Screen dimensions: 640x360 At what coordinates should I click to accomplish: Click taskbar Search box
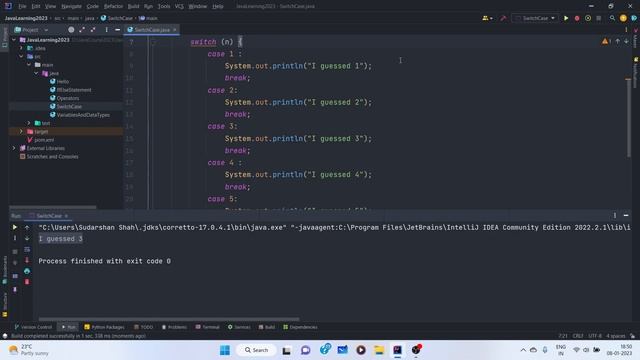[x=256, y=350]
